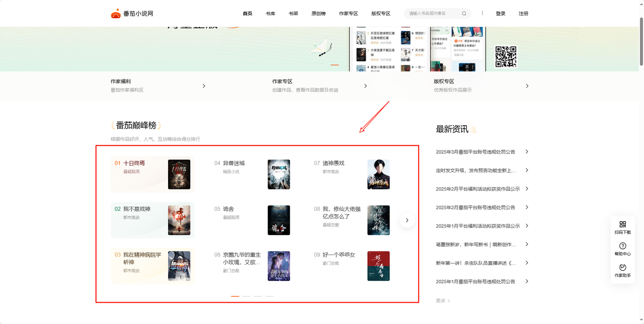This screenshot has width=644, height=324.
Task: Click 创建作品、查看作品数据及收益 description
Action: [x=305, y=90]
